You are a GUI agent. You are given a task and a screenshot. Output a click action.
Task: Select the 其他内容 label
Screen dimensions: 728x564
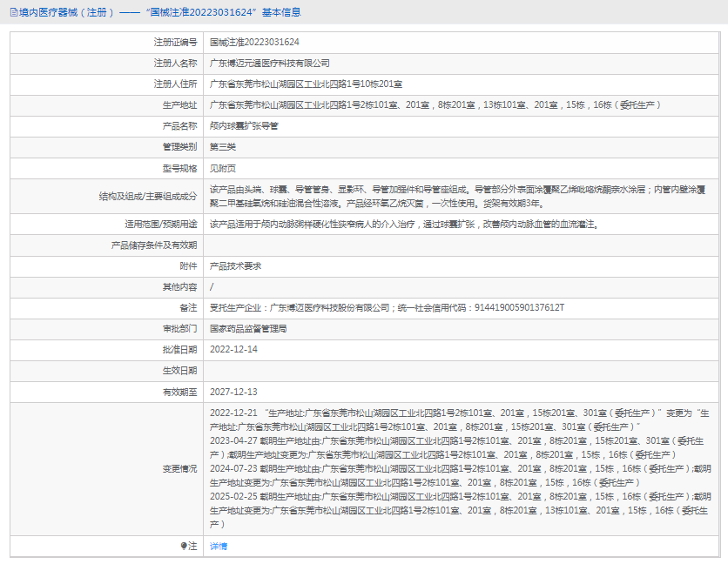(x=179, y=287)
